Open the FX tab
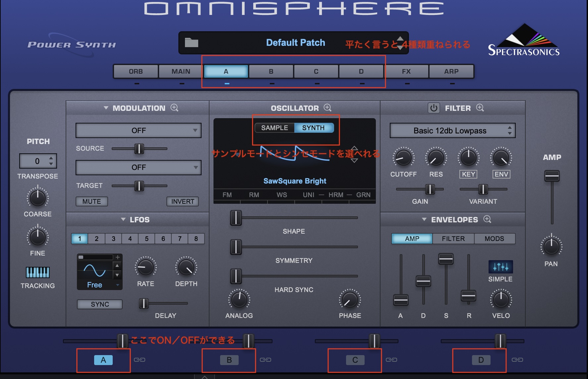The width and height of the screenshot is (588, 379). pyautogui.click(x=406, y=71)
